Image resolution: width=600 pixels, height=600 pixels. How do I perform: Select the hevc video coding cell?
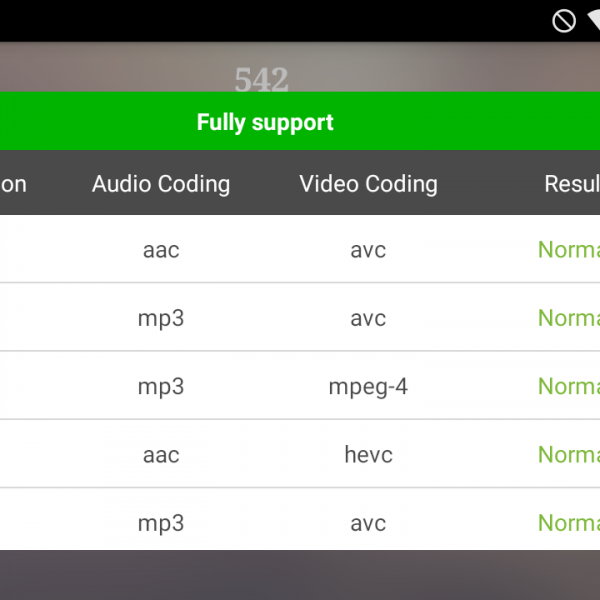tap(368, 455)
